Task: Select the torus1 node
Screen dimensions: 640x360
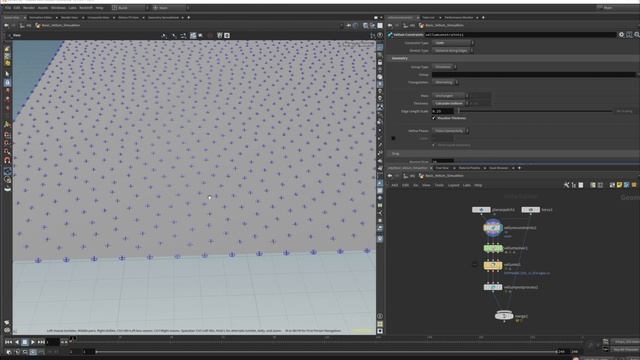Action: point(531,210)
